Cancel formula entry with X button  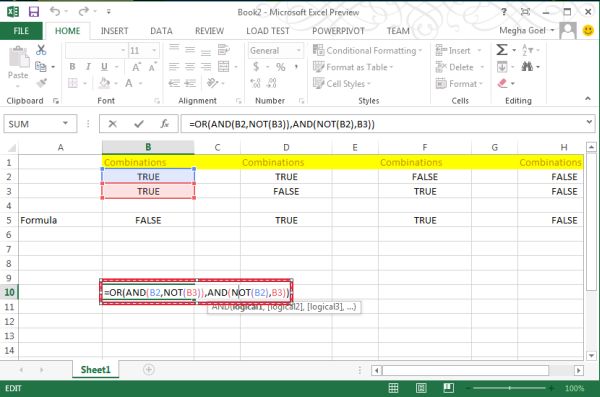pos(112,124)
